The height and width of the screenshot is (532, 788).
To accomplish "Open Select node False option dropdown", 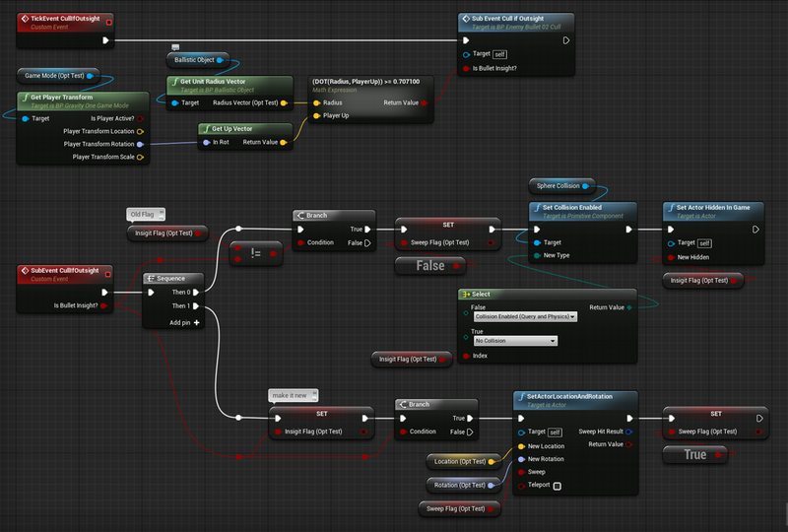I will click(x=525, y=317).
